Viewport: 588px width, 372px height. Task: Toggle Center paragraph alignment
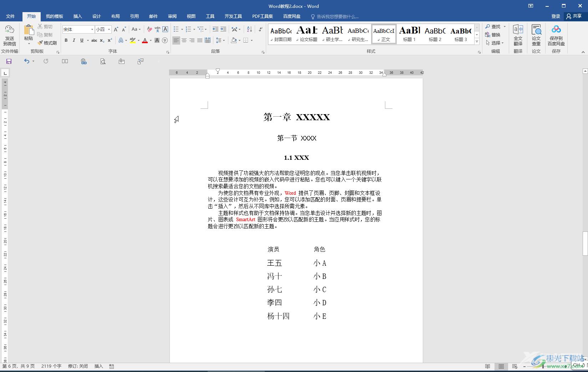point(184,40)
